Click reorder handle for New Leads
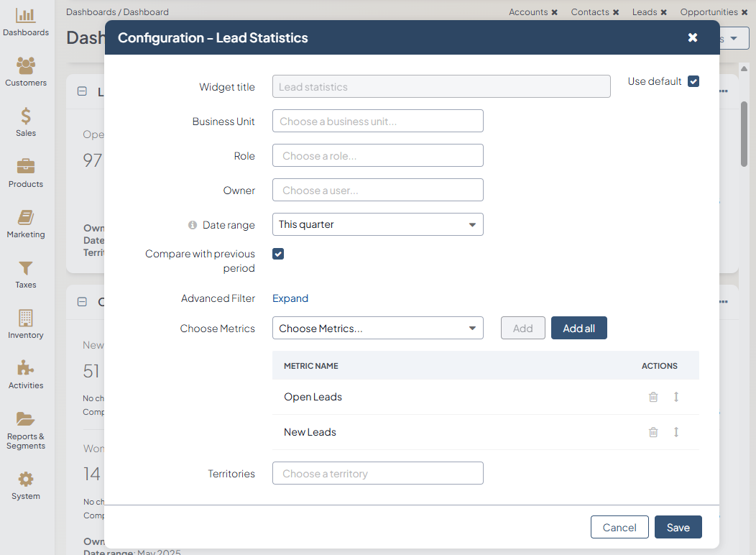Viewport: 756px width, 555px height. coord(676,432)
